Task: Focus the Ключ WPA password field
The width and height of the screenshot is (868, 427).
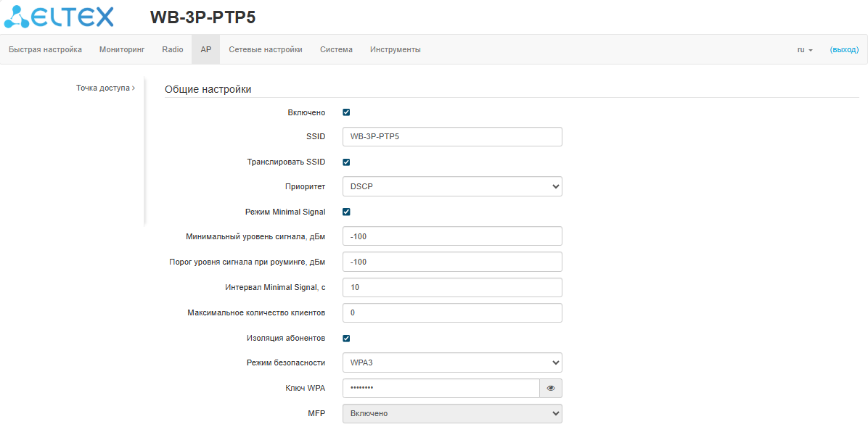Action: point(441,389)
